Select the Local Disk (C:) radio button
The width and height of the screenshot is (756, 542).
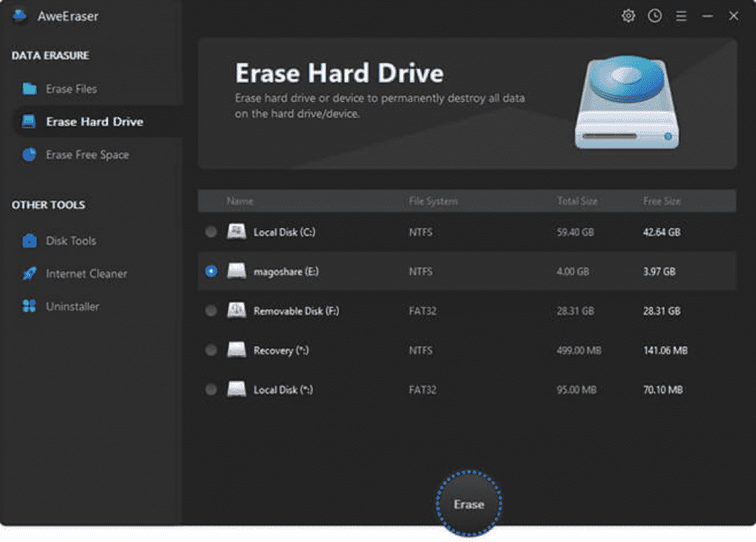pos(211,231)
